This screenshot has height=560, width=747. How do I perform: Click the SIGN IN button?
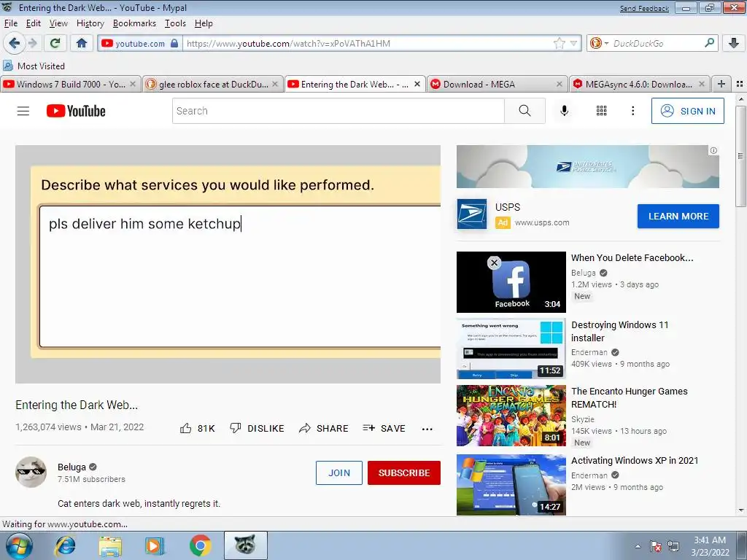pos(687,111)
